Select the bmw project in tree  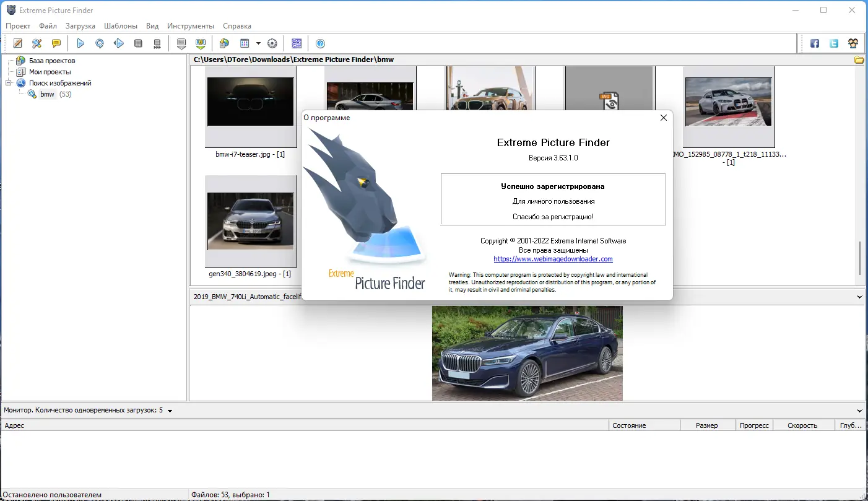(x=47, y=94)
